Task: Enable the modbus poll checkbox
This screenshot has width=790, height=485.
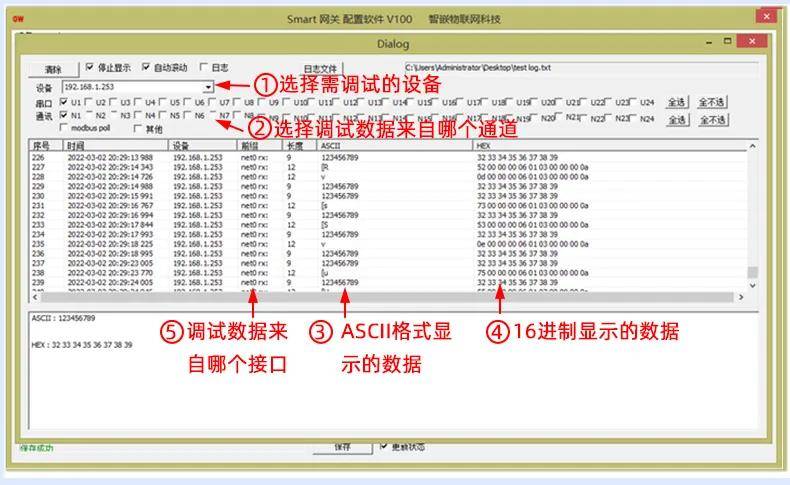Action: tap(66, 129)
